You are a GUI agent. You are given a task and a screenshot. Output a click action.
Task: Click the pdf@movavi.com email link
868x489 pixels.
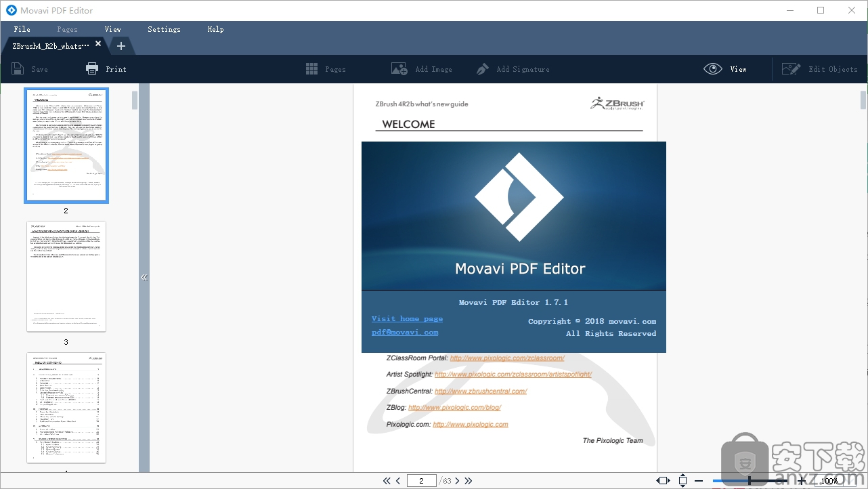[405, 333]
